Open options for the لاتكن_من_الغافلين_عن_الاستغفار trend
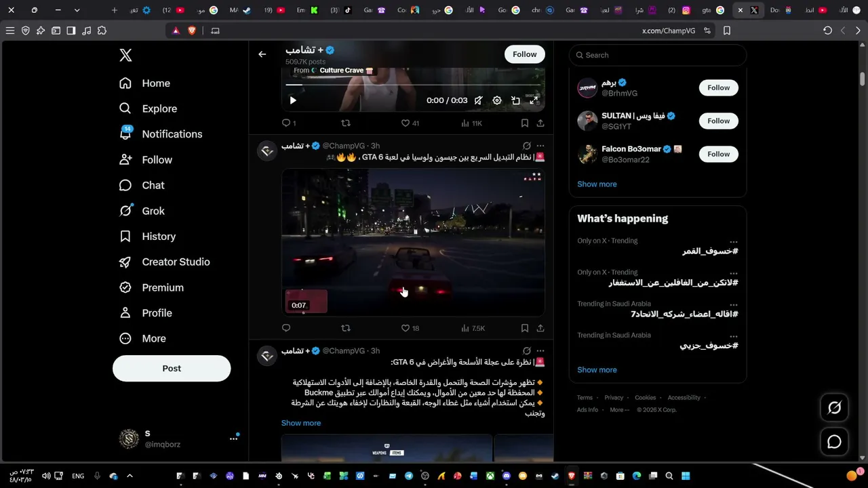Screen dimensions: 868x488 tap(734, 273)
